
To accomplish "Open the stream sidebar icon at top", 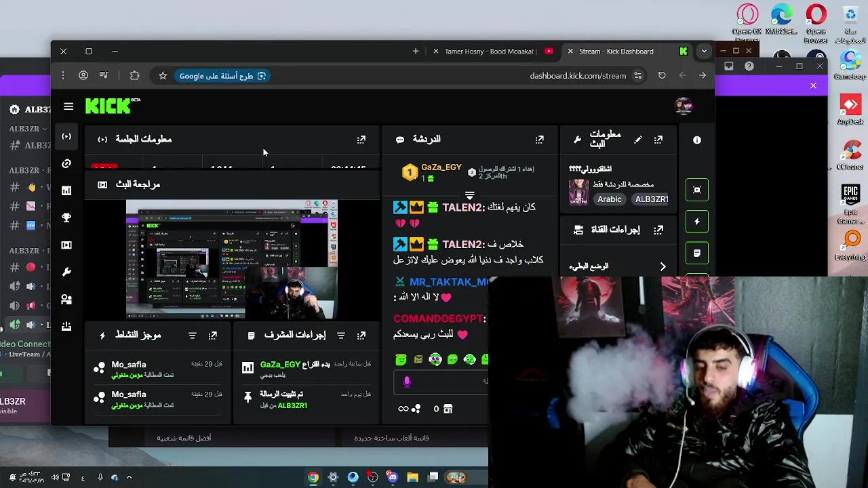I will pos(66,136).
